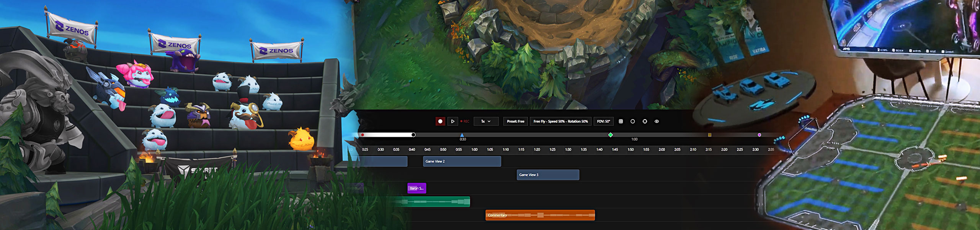Click the 0:35 mark on the time ruler

[x=396, y=149]
